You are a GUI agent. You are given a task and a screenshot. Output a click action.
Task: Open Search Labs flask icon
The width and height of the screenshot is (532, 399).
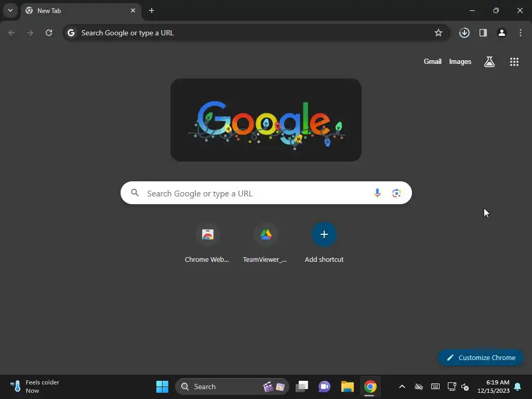[489, 61]
